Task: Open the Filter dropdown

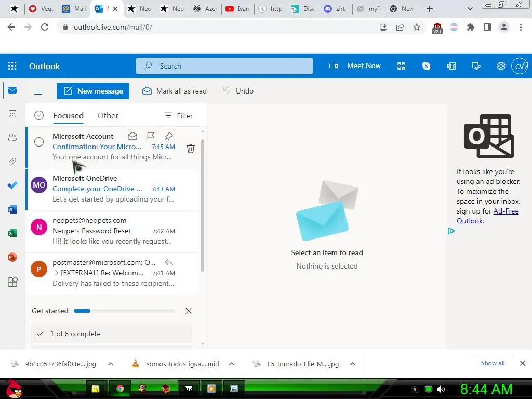Action: click(179, 116)
